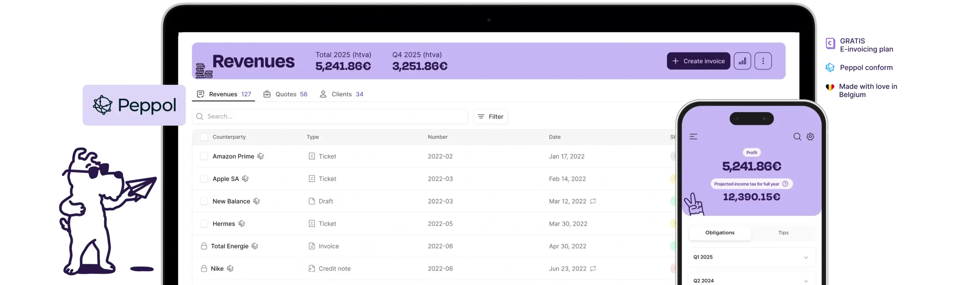Click the recurring icon next to Mar 12, 2022

tap(593, 201)
